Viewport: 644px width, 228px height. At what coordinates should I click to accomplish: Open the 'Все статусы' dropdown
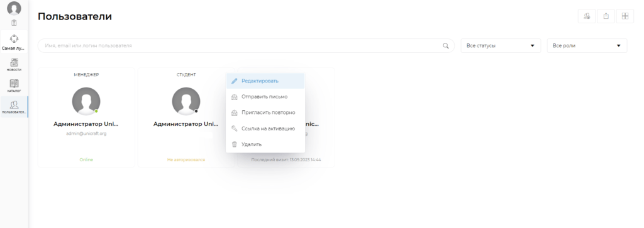pyautogui.click(x=501, y=46)
